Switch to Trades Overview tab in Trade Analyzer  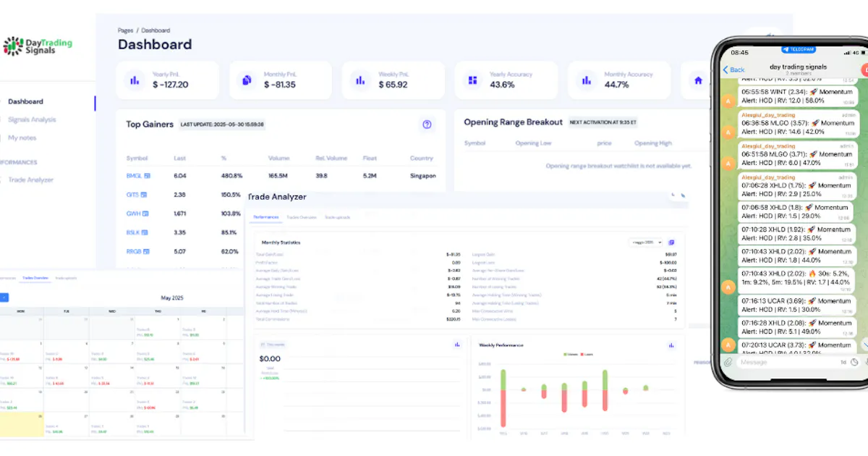click(301, 217)
